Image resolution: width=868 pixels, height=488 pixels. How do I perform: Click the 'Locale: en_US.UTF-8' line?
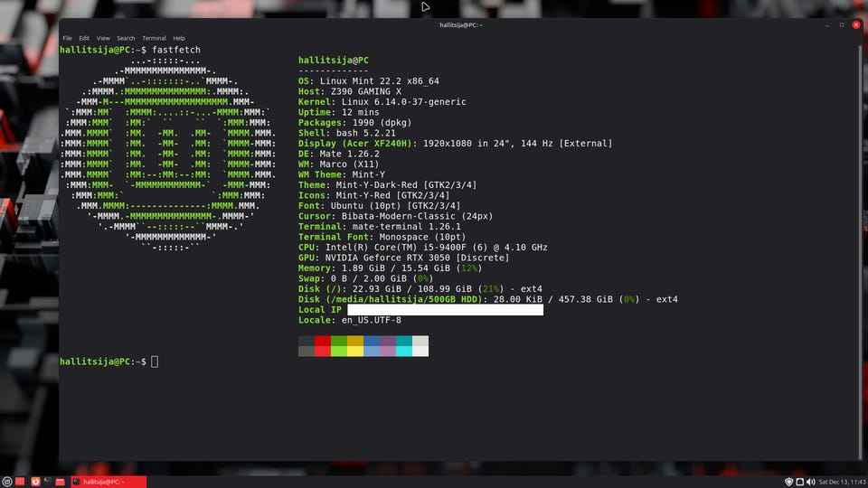point(350,320)
